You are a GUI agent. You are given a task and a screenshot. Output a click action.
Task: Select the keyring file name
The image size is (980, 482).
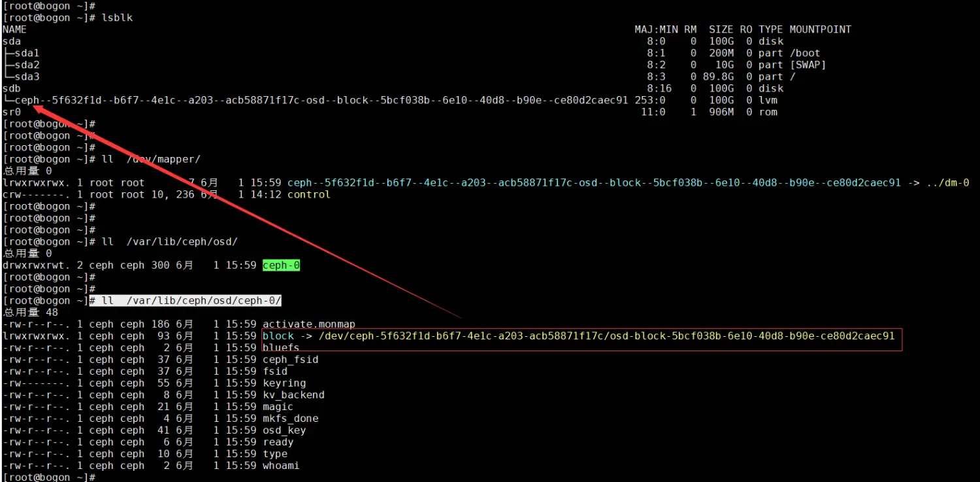click(284, 383)
